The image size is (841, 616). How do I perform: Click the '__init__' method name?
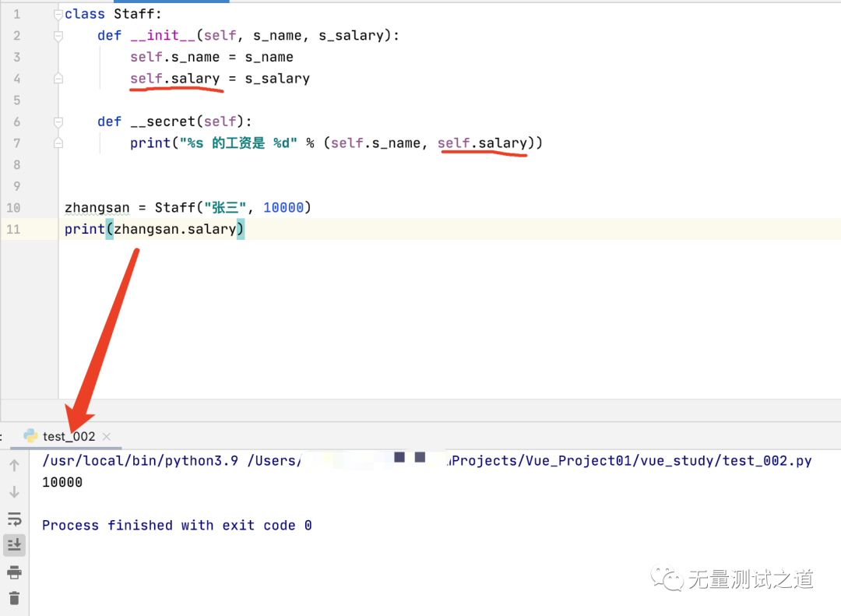pyautogui.click(x=163, y=35)
